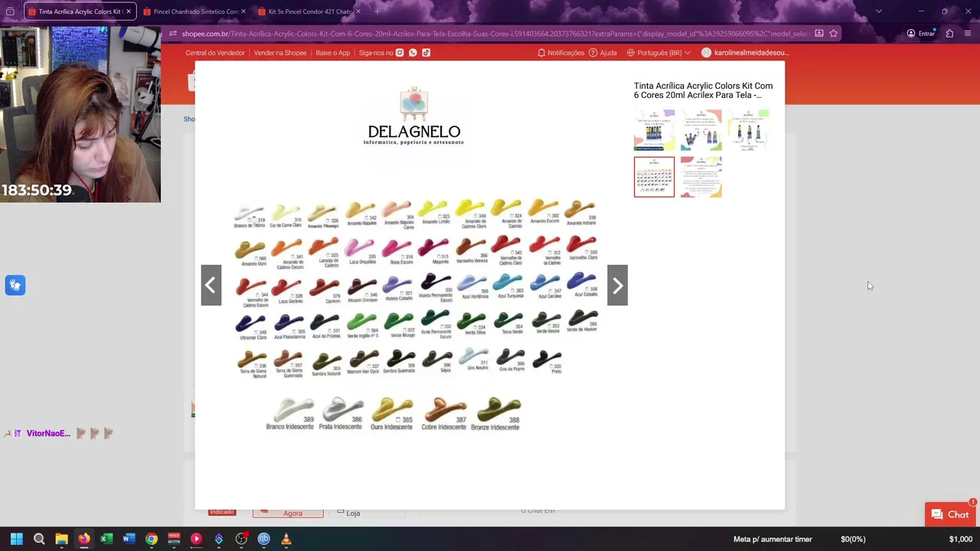
Task: Open the karolinealmeidadesou account menu
Action: click(x=744, y=53)
